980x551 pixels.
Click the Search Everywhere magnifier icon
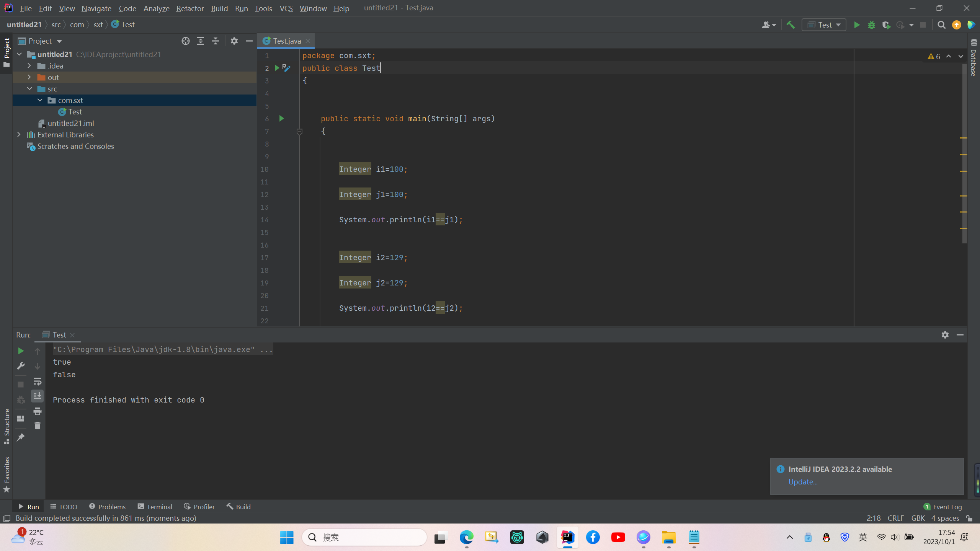(x=941, y=25)
